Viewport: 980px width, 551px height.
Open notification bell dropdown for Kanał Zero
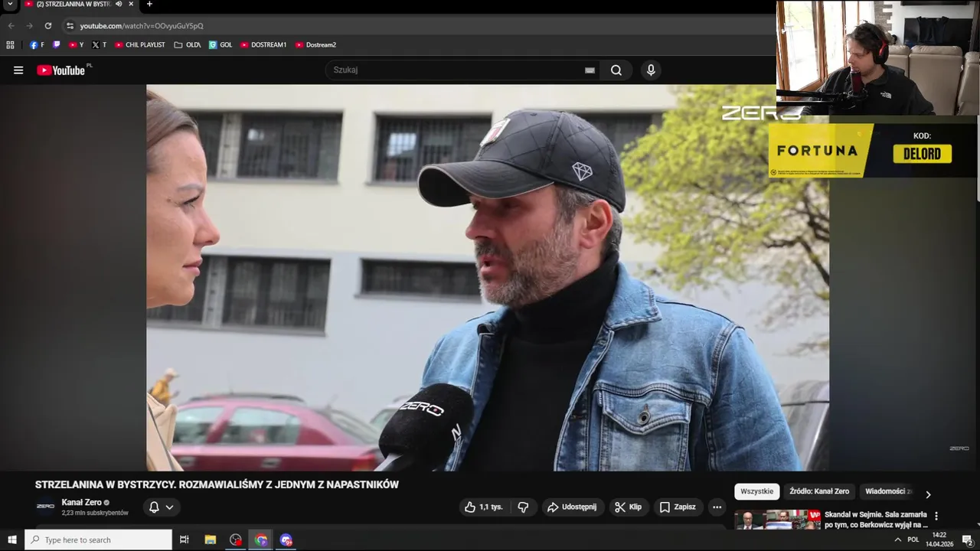click(x=161, y=507)
